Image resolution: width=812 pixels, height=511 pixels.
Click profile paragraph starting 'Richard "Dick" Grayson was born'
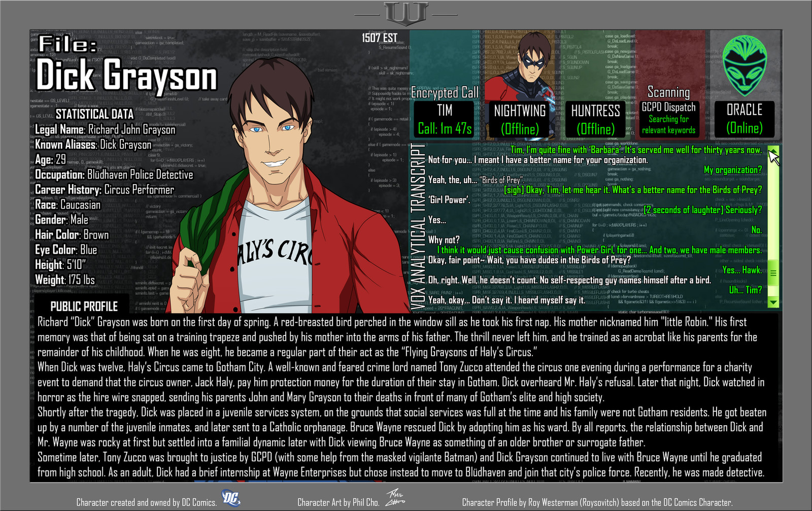(x=397, y=337)
